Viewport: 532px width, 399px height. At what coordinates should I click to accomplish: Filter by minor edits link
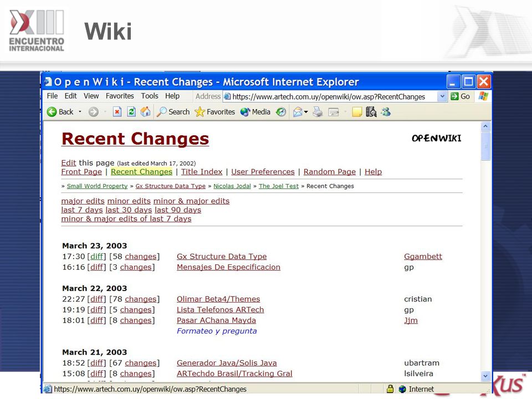tap(129, 201)
